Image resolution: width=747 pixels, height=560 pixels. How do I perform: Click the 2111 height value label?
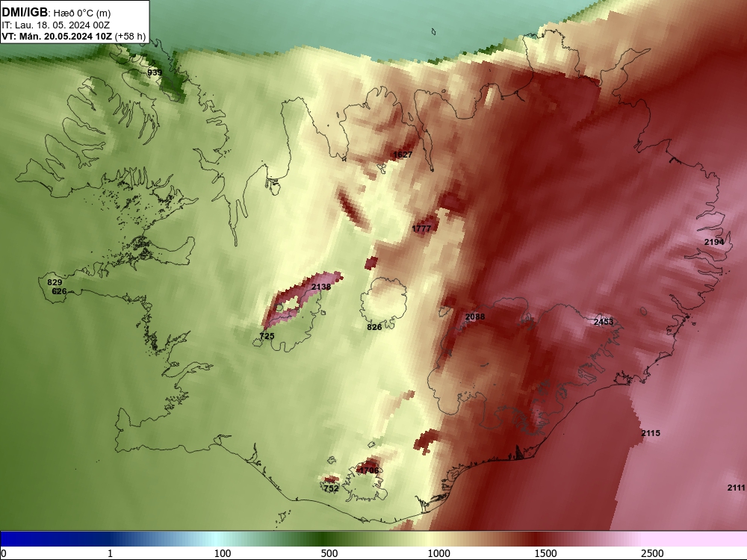click(x=736, y=488)
